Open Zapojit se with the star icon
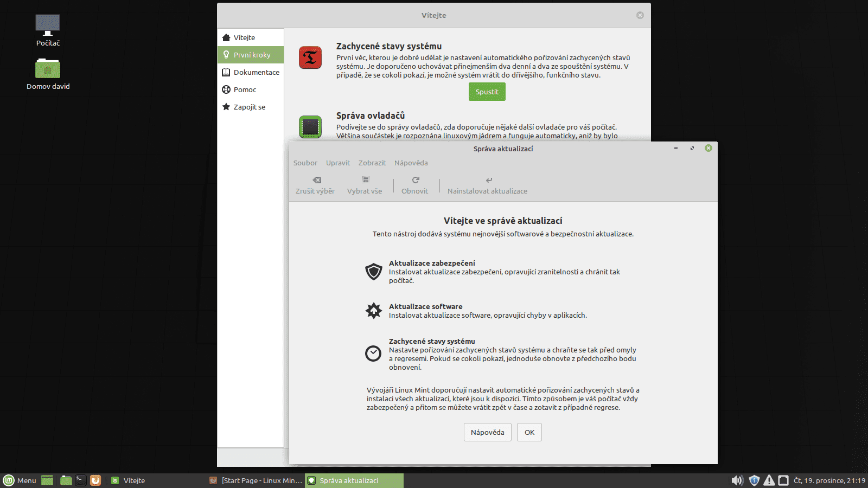This screenshot has width=868, height=488. [250, 107]
